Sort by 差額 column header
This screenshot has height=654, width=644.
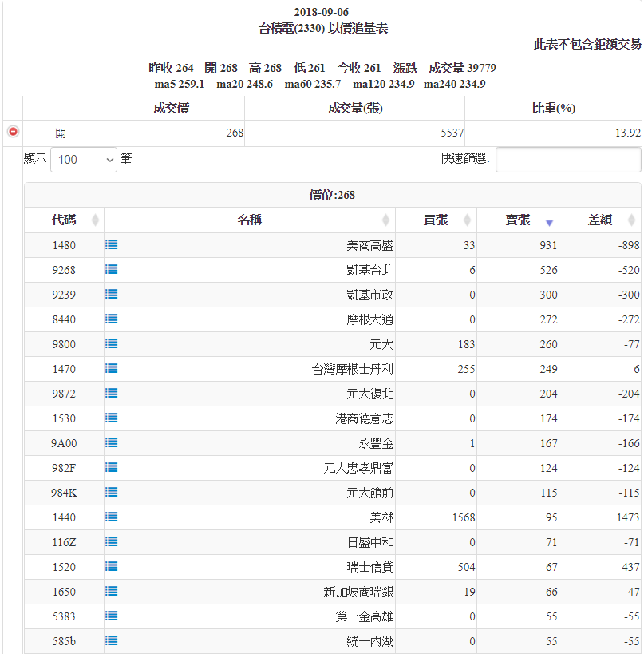[600, 220]
